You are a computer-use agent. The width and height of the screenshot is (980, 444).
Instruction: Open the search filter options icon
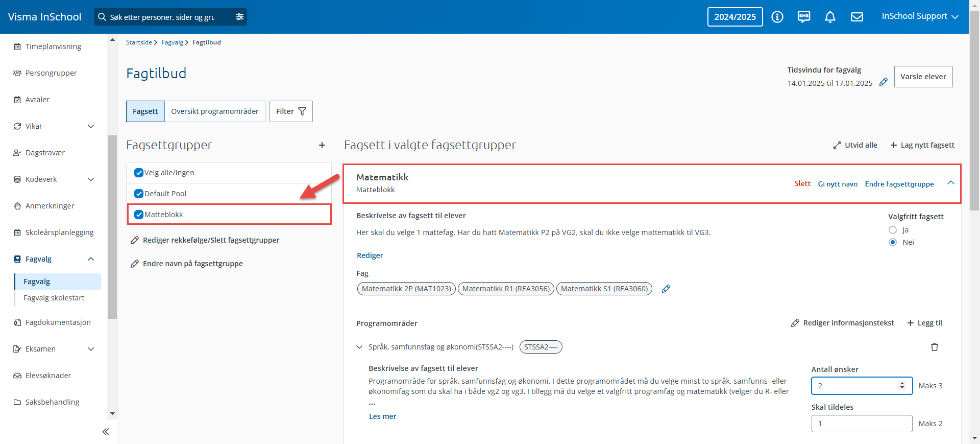239,17
